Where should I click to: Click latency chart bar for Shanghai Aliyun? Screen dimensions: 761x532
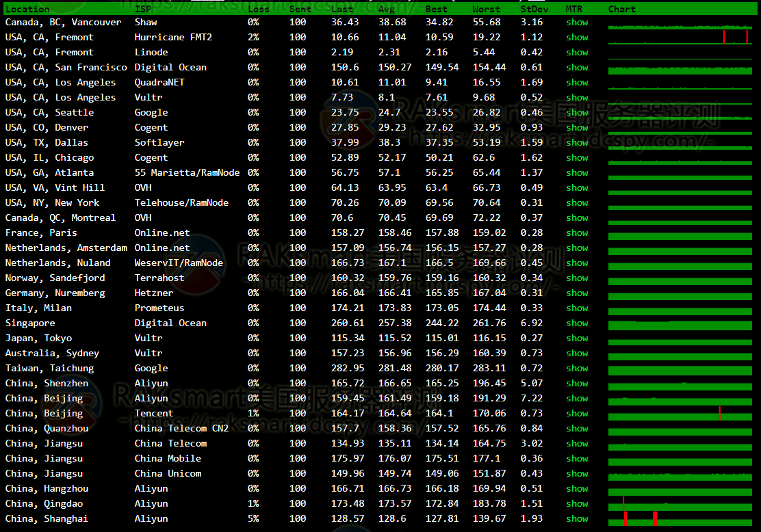click(x=680, y=519)
